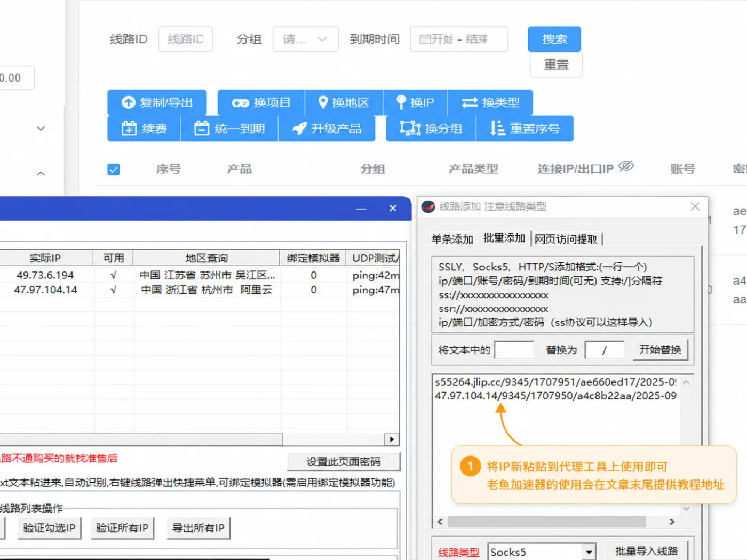This screenshot has height=560, width=747.
Task: Click the 序号 column header
Action: pyautogui.click(x=169, y=169)
